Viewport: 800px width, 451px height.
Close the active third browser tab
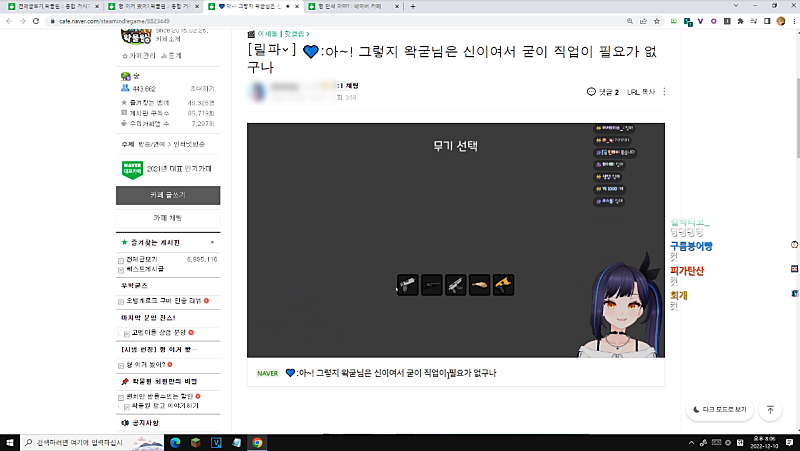(x=297, y=6)
